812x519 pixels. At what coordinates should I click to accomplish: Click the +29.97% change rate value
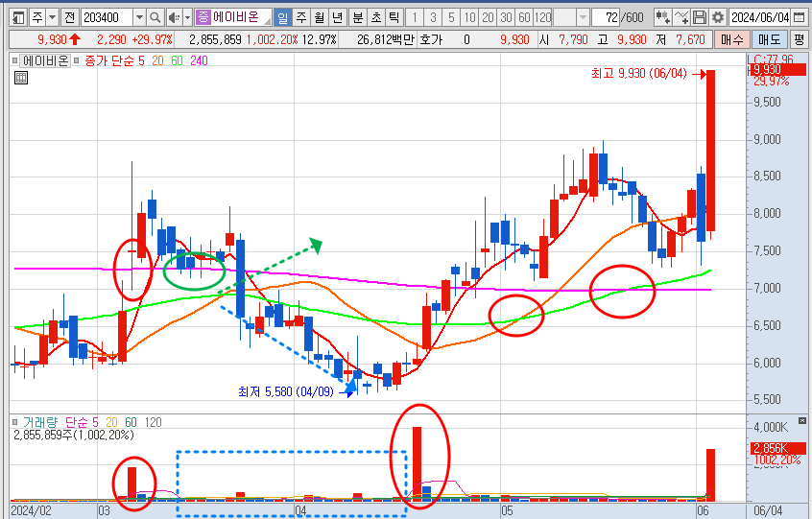point(152,39)
